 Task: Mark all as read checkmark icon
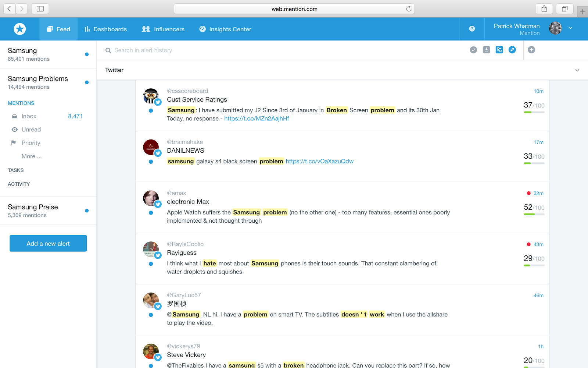(473, 50)
